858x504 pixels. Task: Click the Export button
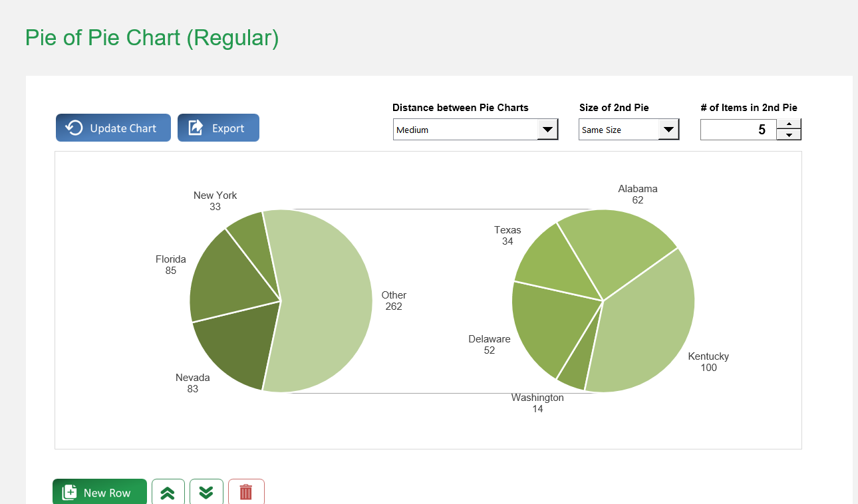tap(218, 128)
